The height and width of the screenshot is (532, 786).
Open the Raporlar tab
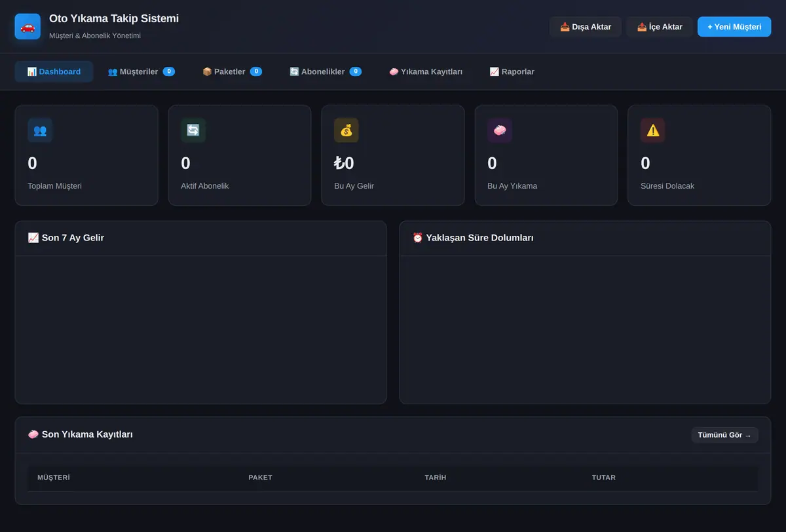(512, 71)
